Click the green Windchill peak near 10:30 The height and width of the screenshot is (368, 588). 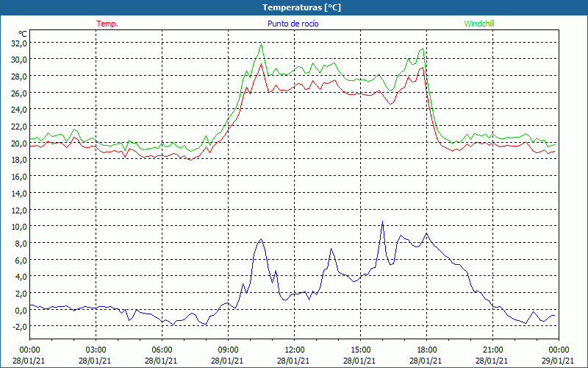click(x=261, y=44)
